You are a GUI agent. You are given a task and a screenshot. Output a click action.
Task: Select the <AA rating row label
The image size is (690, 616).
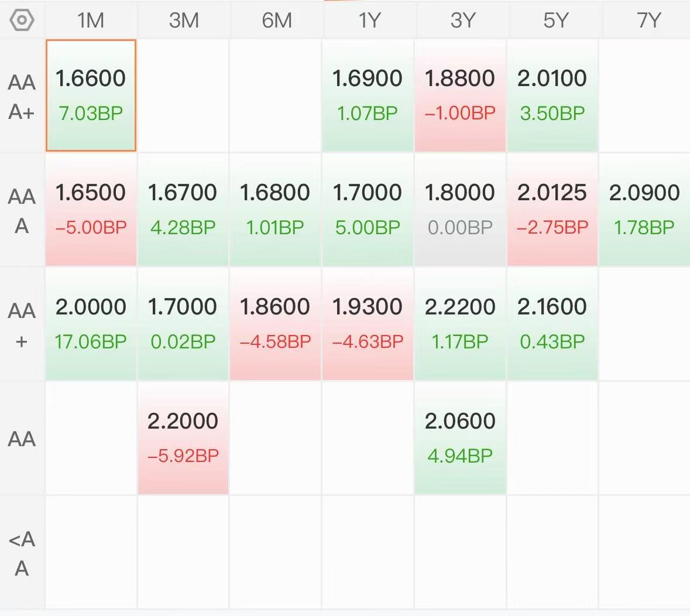click(22, 553)
